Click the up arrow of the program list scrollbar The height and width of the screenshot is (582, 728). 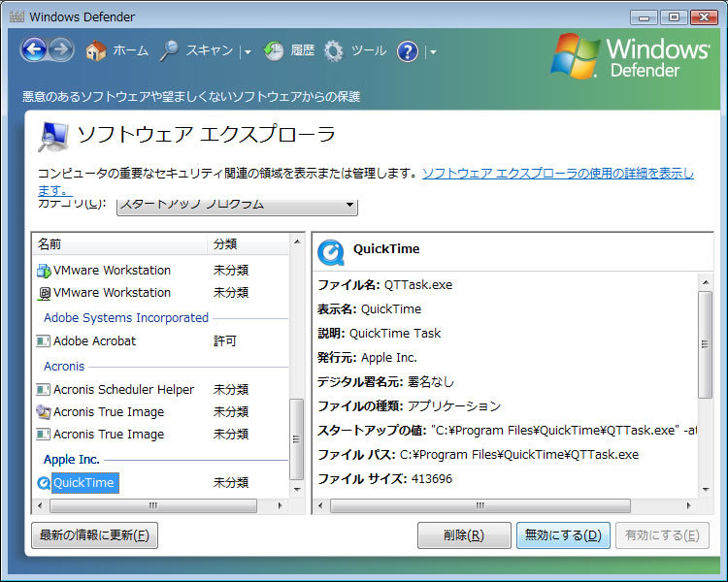tap(297, 242)
